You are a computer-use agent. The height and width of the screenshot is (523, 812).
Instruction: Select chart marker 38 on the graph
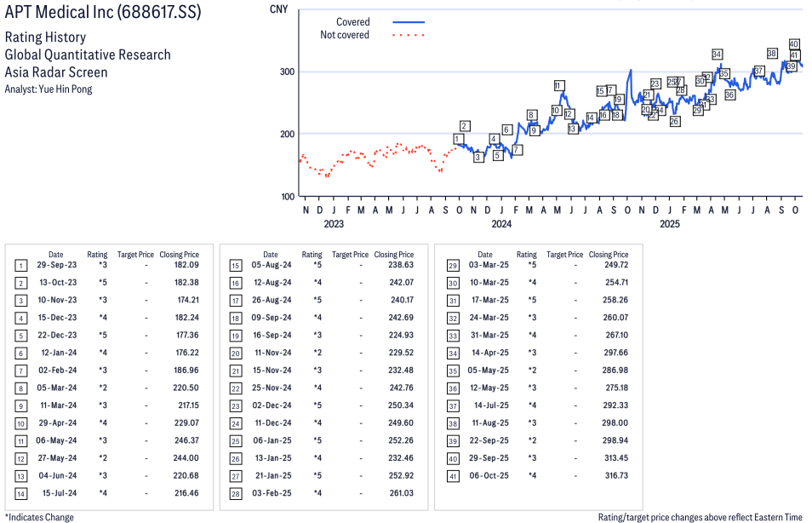click(x=772, y=54)
